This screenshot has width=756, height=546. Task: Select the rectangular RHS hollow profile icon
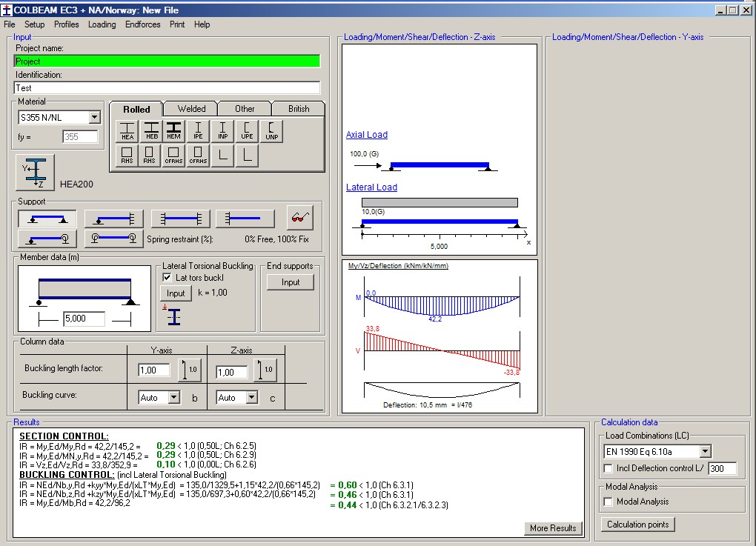[x=150, y=156]
